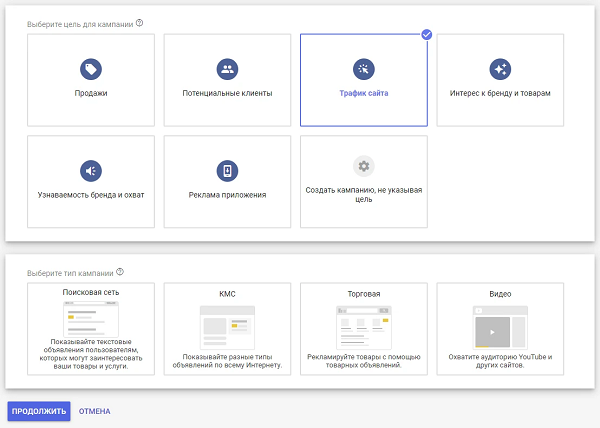Select the Трафик сайта label
This screenshot has height=428, width=600.
tap(364, 93)
